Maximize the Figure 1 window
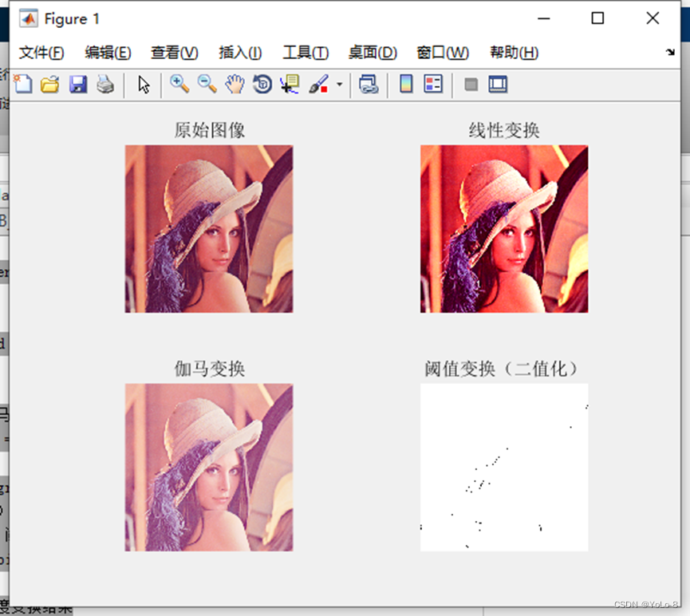This screenshot has height=616, width=690. coord(597,18)
